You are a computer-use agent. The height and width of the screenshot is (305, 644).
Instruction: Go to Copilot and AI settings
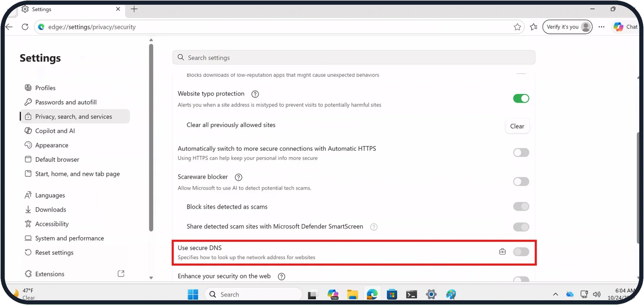click(x=75, y=131)
